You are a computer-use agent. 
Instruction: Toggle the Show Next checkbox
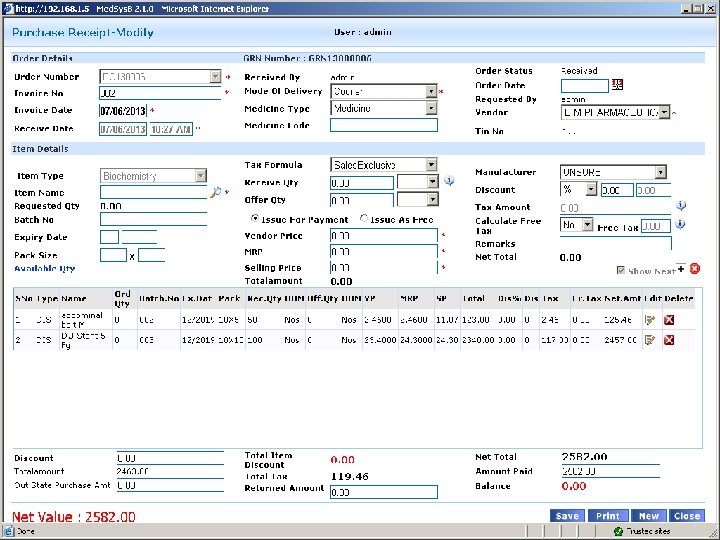pyautogui.click(x=622, y=270)
